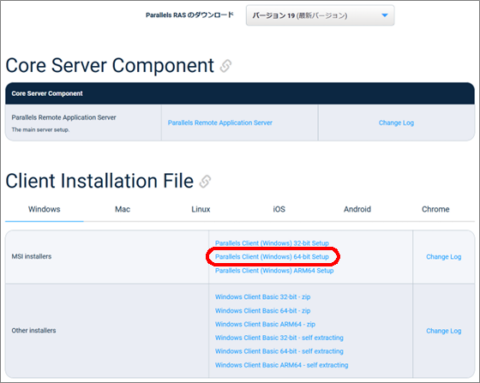Click the MSI installers row label

(32, 256)
